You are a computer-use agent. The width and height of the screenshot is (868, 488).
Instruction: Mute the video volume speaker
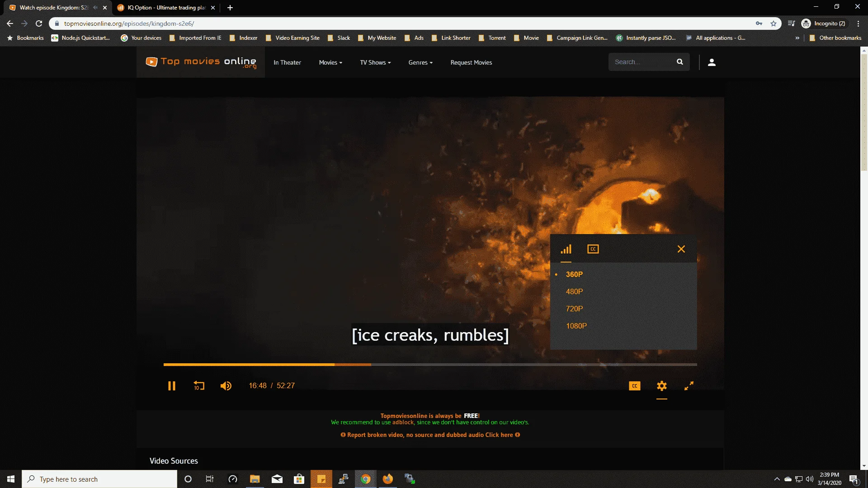[x=226, y=386]
